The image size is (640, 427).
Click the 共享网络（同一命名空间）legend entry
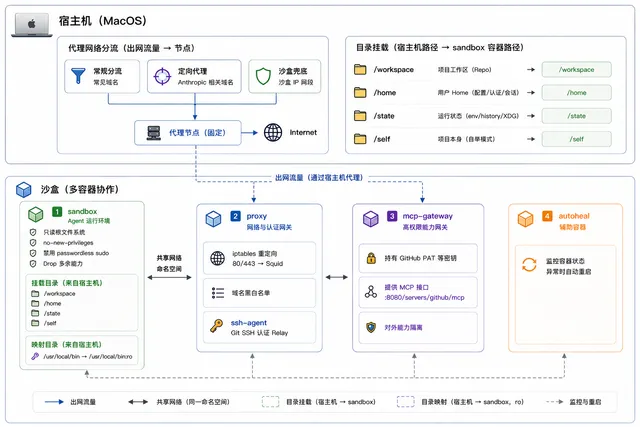click(179, 402)
